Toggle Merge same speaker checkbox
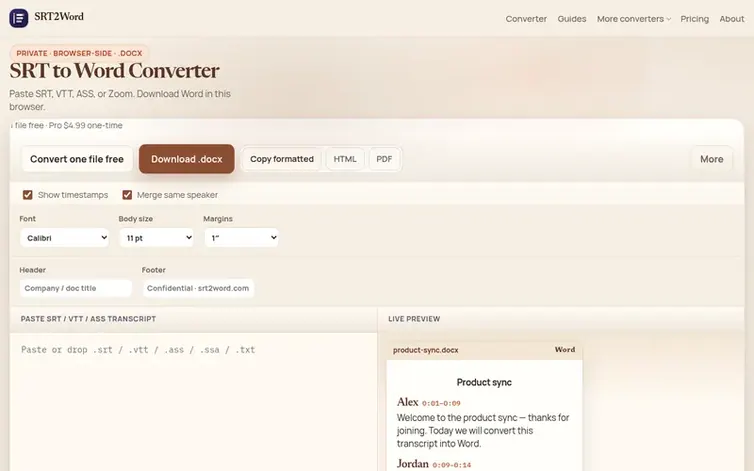The height and width of the screenshot is (471, 754). (x=127, y=195)
